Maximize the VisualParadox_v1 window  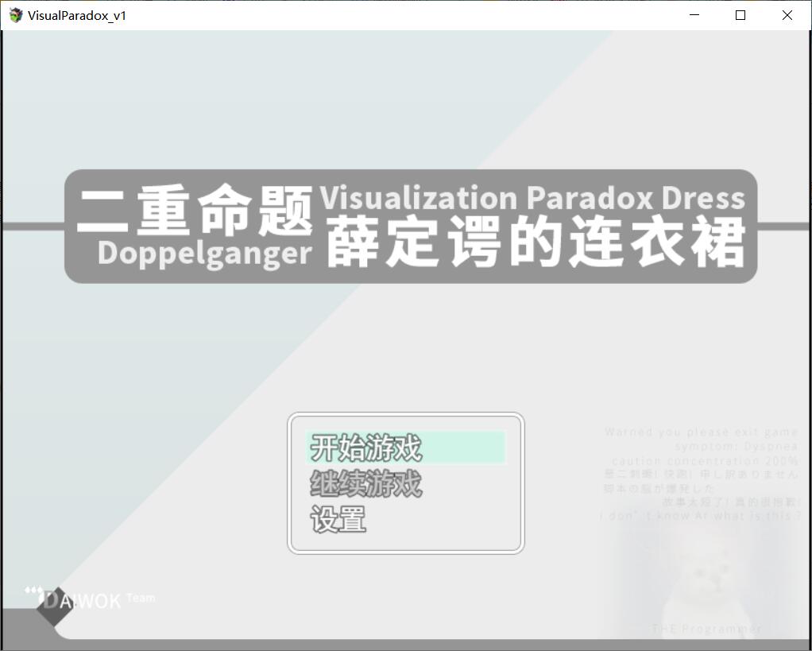click(740, 16)
